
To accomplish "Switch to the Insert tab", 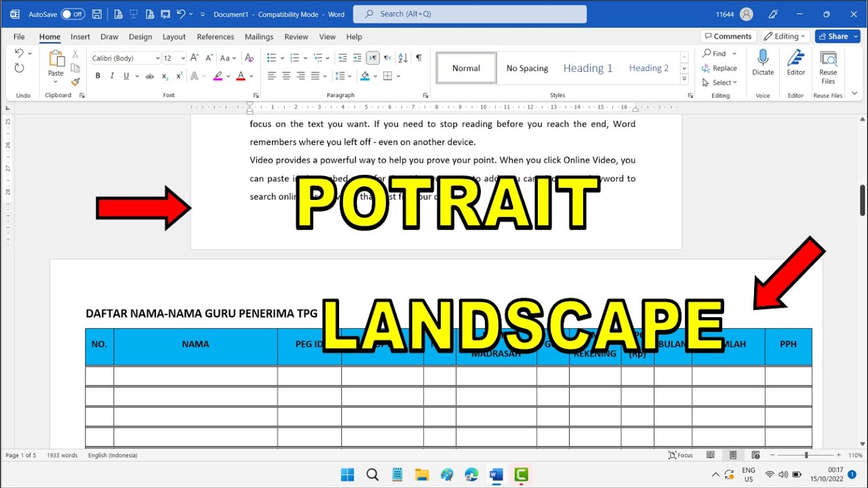I will click(80, 37).
